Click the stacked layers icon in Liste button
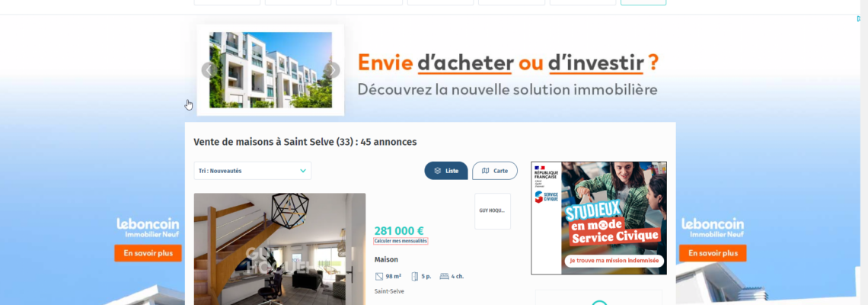The image size is (868, 305). 437,171
